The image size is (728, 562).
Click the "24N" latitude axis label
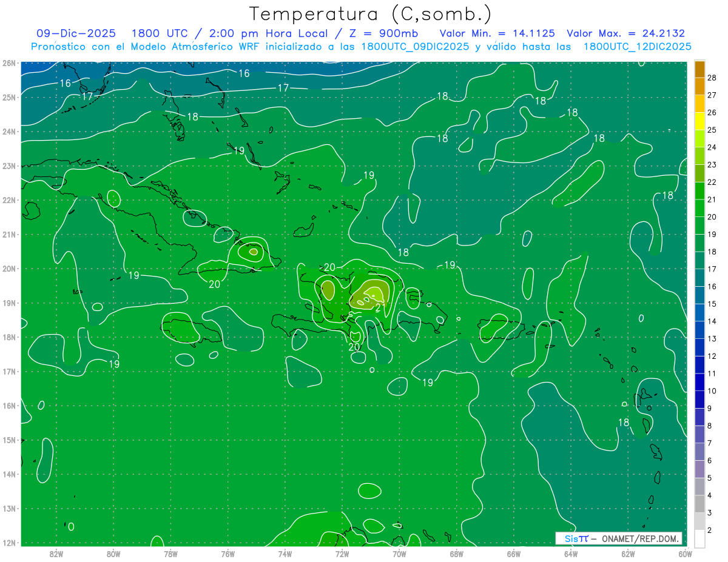pos(9,132)
